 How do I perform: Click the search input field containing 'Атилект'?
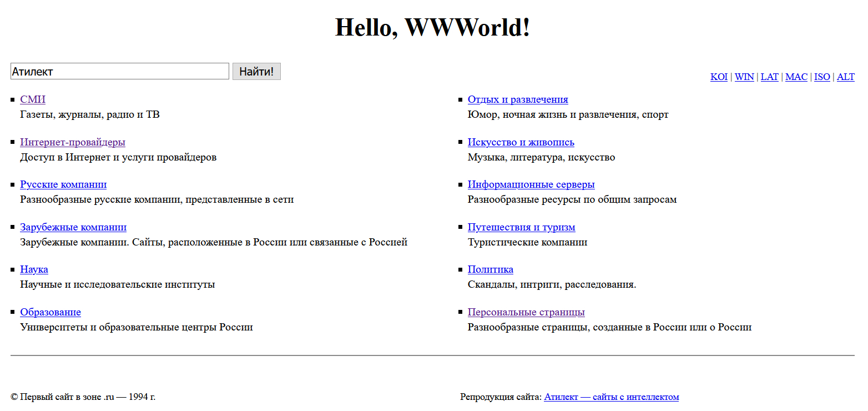119,72
